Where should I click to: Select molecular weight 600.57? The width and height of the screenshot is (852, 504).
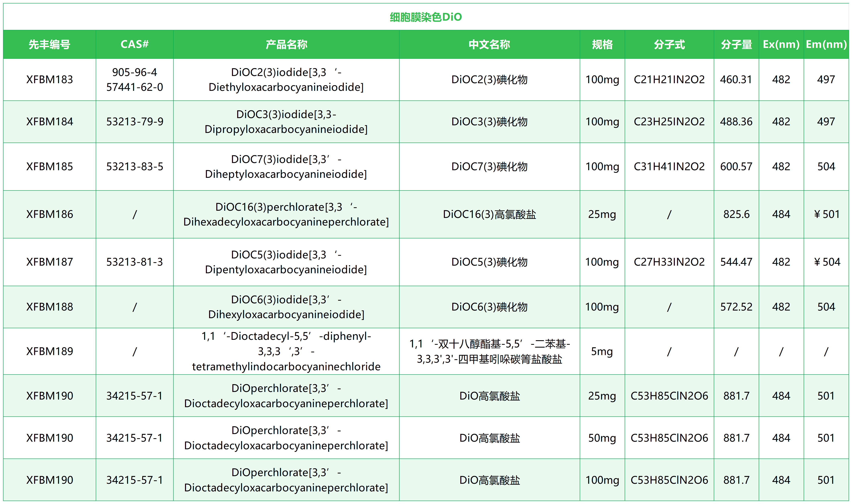click(736, 166)
